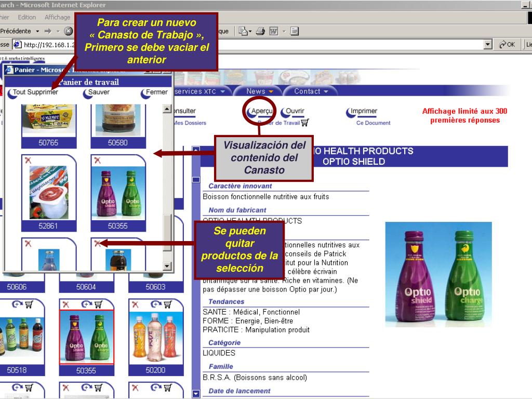
Task: Click the Forward arrow in the browser toolbar
Action: tap(48, 31)
